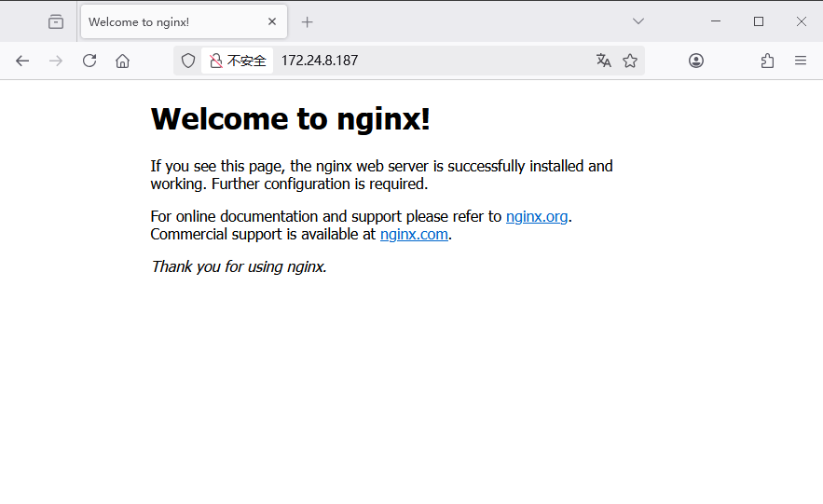The width and height of the screenshot is (823, 504).
Task: Reload the current page
Action: 89,61
